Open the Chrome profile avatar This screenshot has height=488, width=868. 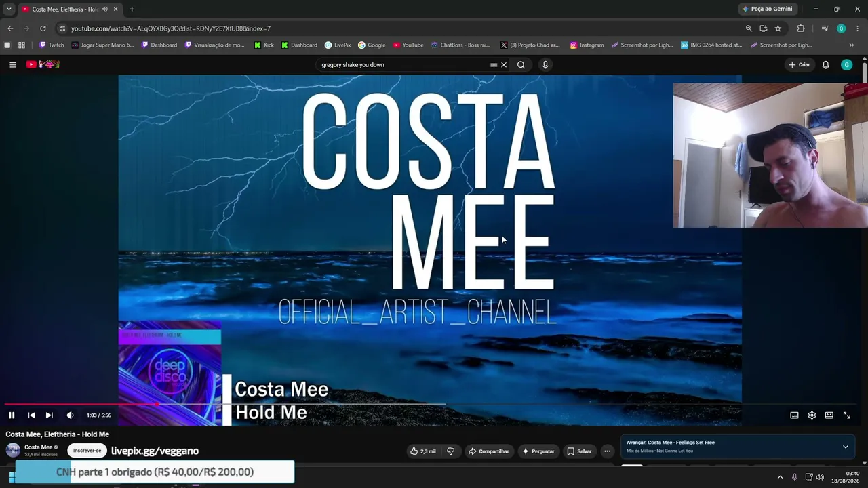click(841, 28)
